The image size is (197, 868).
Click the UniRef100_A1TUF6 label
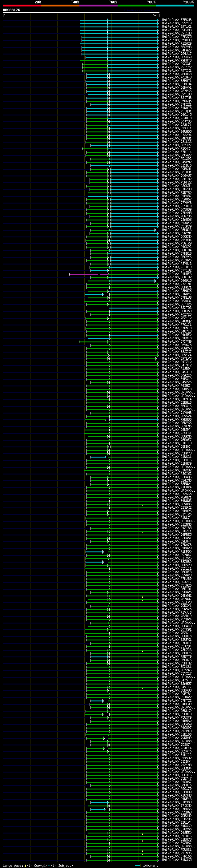point(177,836)
